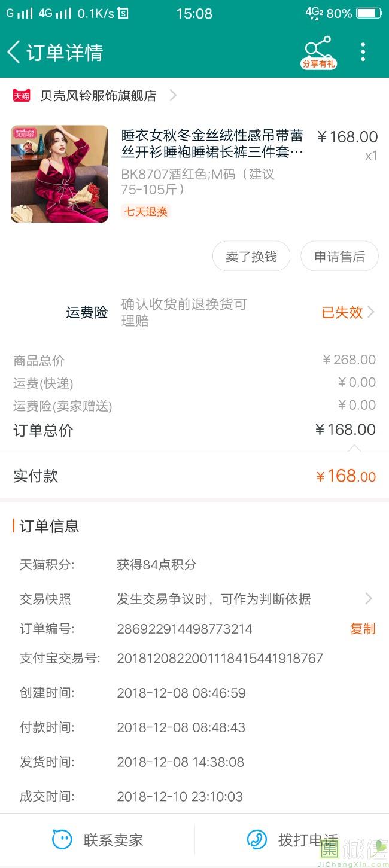This screenshot has width=389, height=868.
Task: Tap the signal strength bars
Action: [x=25, y=13]
